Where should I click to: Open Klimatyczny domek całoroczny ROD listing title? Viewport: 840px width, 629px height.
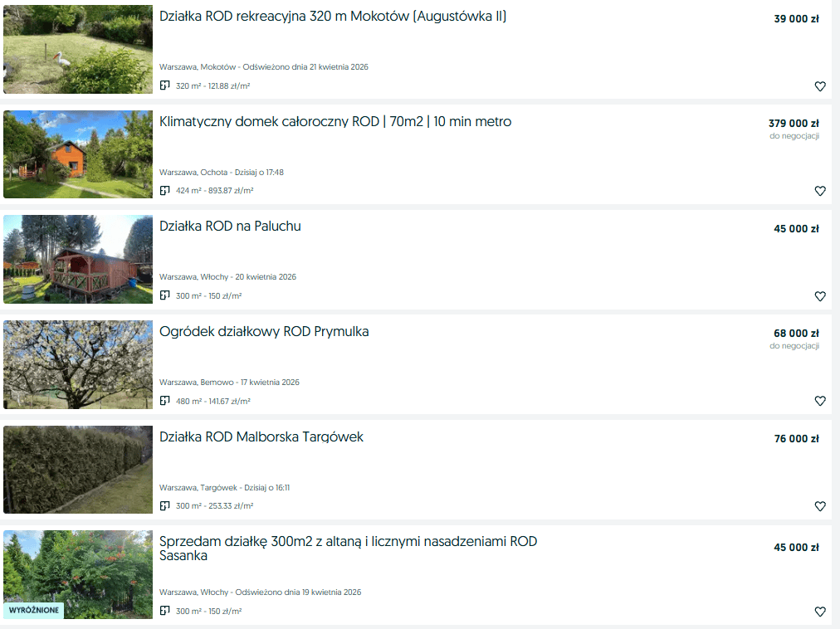click(x=335, y=122)
